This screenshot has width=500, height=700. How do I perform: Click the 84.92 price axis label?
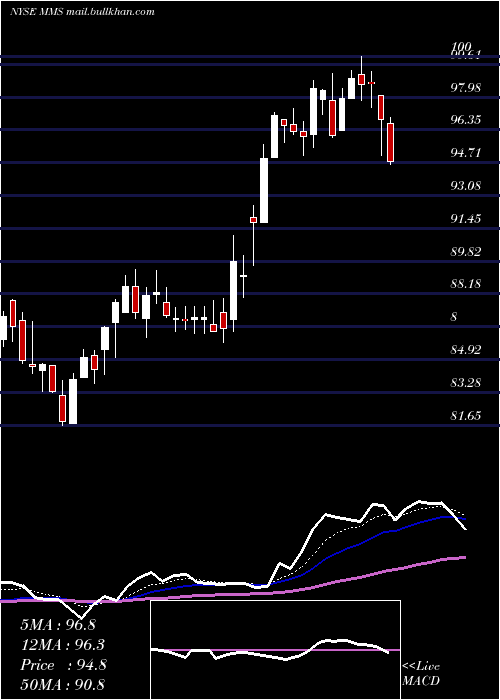(x=466, y=350)
